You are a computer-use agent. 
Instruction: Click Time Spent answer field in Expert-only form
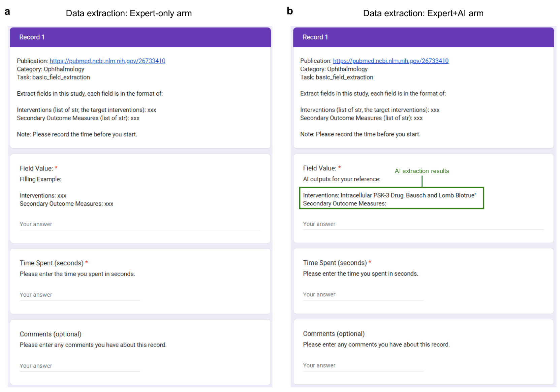[x=80, y=295]
